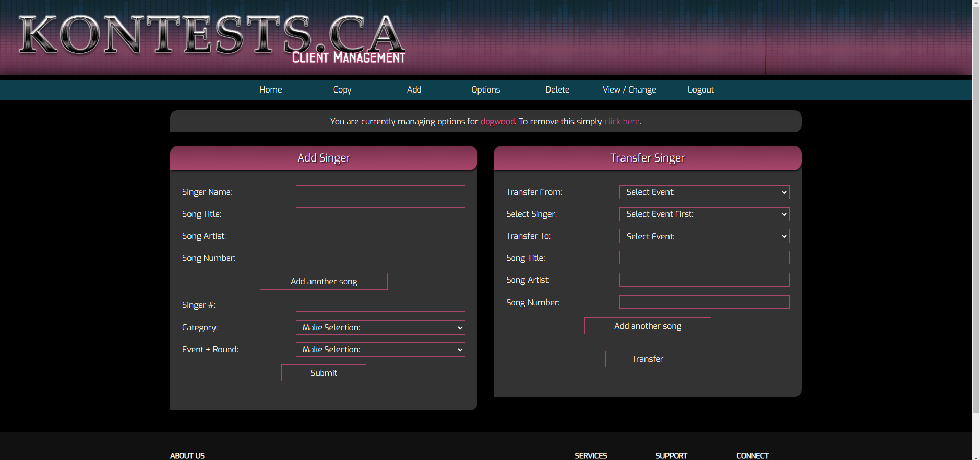The image size is (980, 460).
Task: Focus the Add Singer Song Number field
Action: (x=380, y=258)
